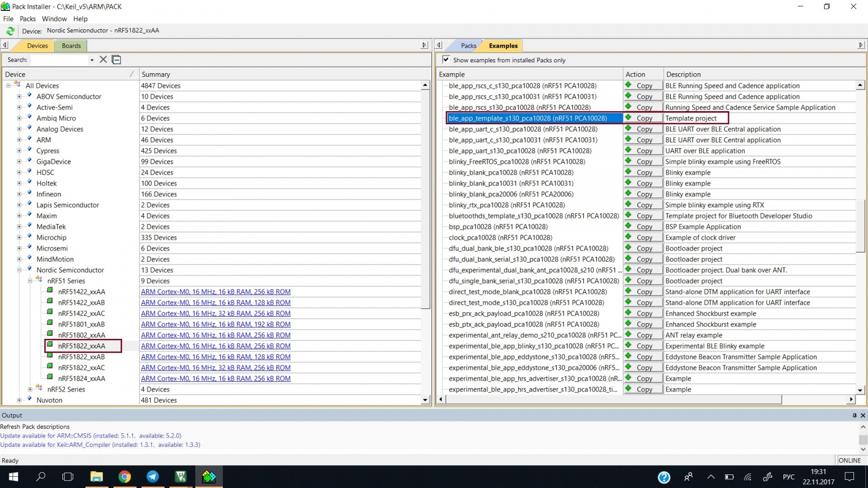Open the search history dropdown arrow
868x488 pixels.
[92, 60]
